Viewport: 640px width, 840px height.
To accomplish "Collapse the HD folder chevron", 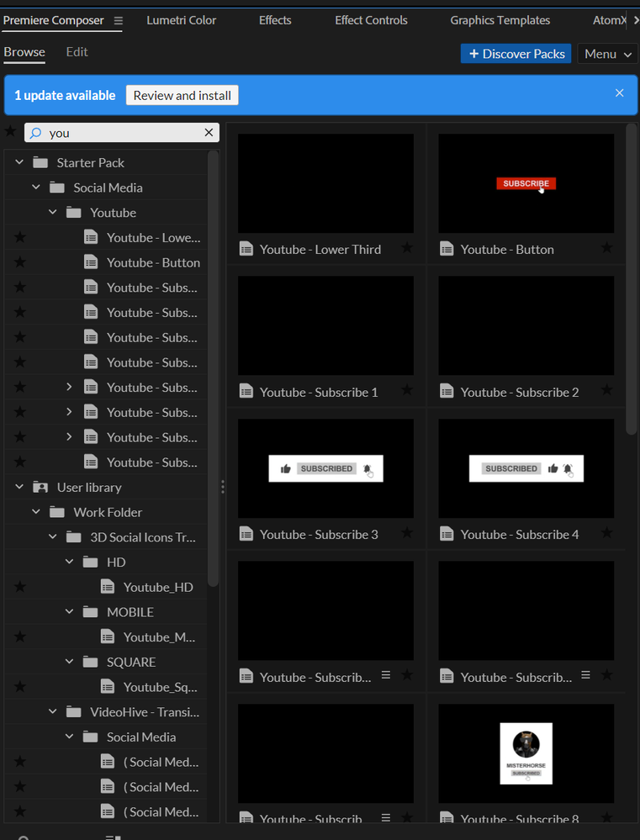I will click(x=69, y=562).
